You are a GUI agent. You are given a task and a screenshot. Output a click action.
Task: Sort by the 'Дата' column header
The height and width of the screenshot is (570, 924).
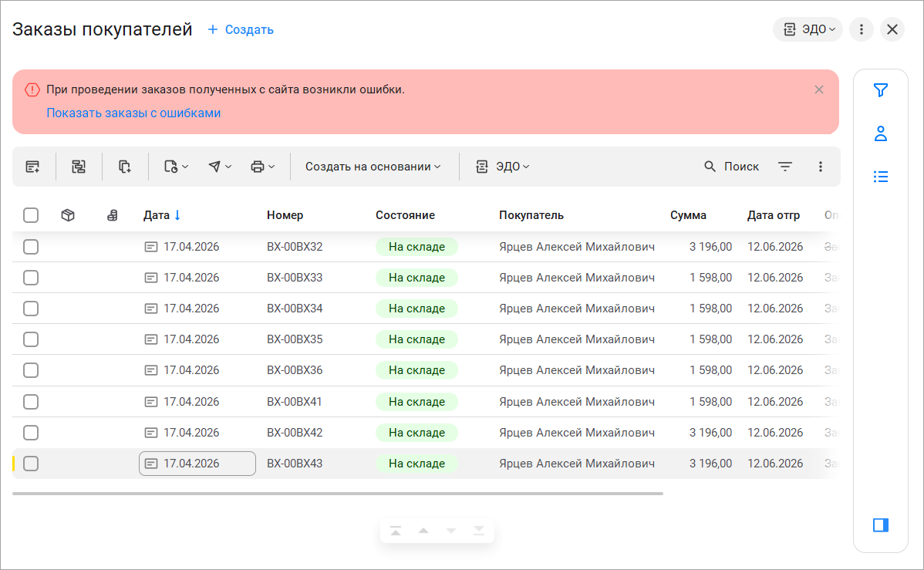point(156,215)
